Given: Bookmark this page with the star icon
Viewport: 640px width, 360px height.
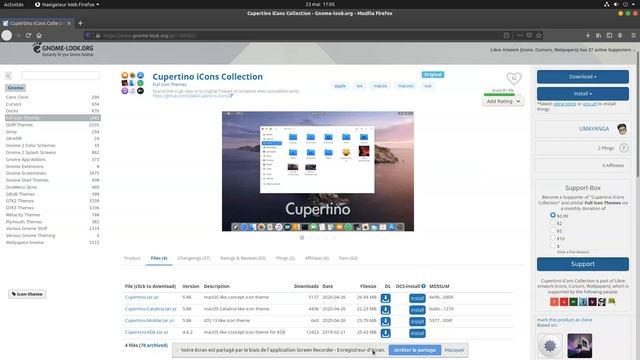Looking at the screenshot, I should coord(539,36).
